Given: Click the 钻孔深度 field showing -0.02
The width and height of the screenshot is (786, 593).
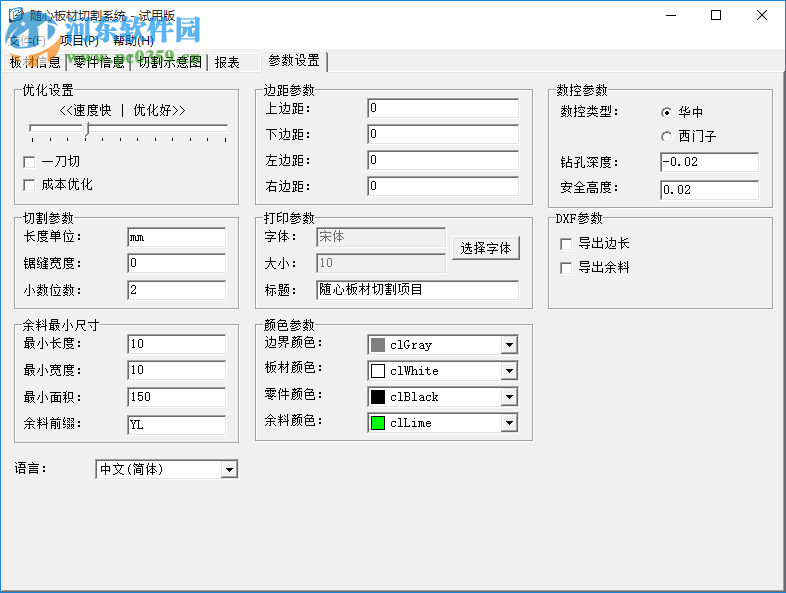Looking at the screenshot, I should pos(709,162).
